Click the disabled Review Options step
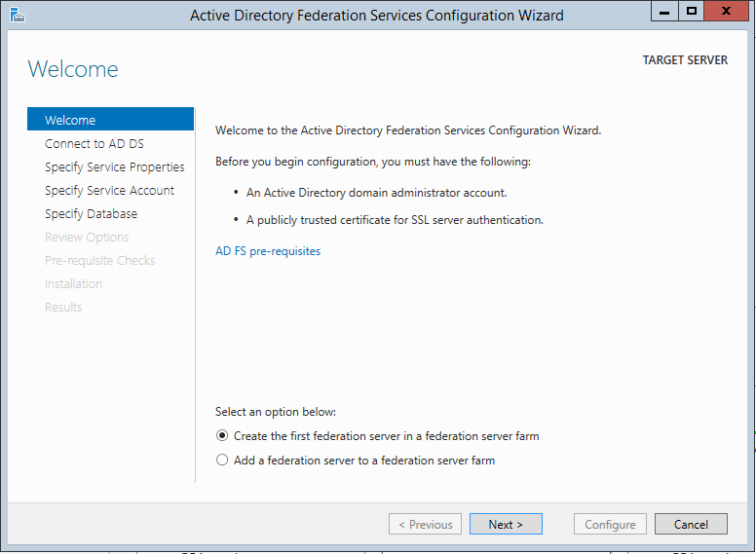This screenshot has width=756, height=554. [87, 238]
